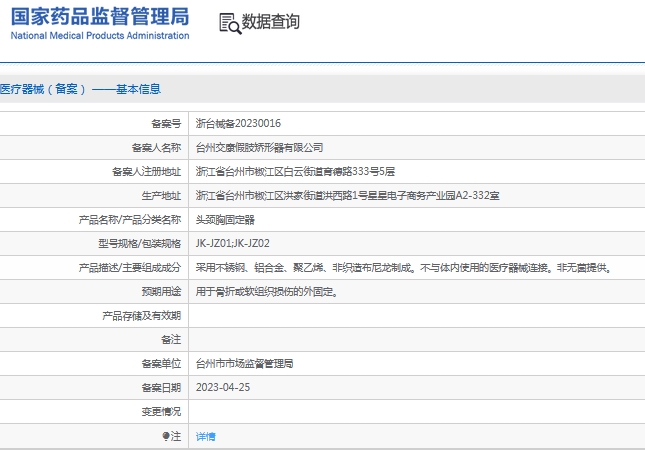Click the 备案号 label cell
Screen dimensions: 645x456
click(x=166, y=123)
